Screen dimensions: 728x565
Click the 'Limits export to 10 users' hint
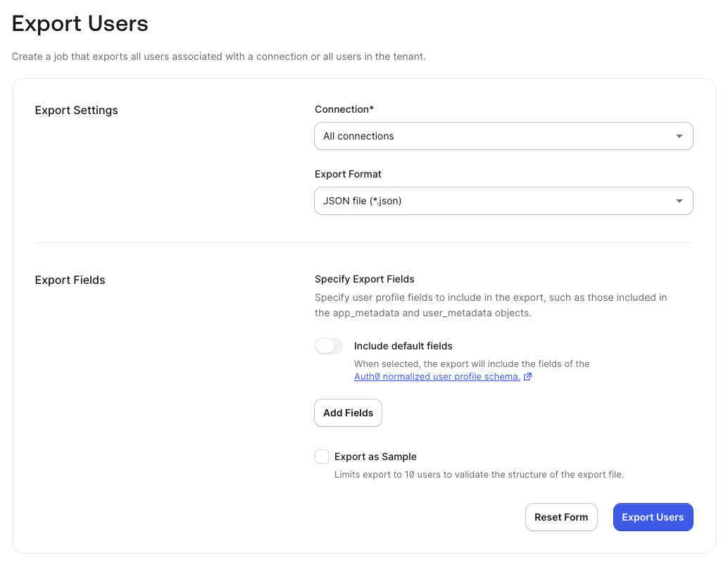coord(479,474)
